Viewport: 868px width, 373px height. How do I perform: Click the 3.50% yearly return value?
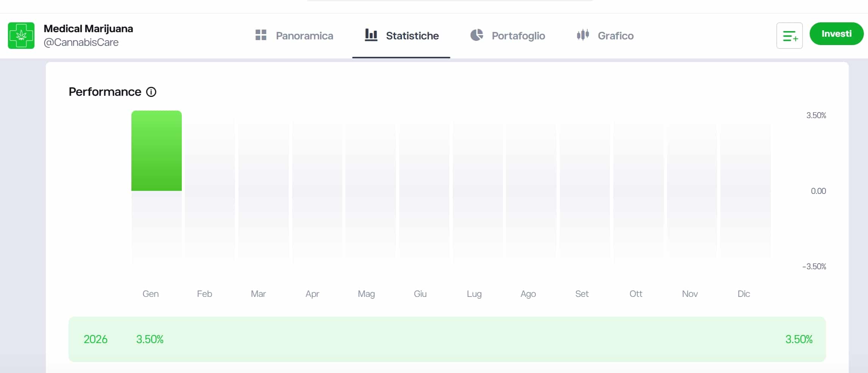150,339
